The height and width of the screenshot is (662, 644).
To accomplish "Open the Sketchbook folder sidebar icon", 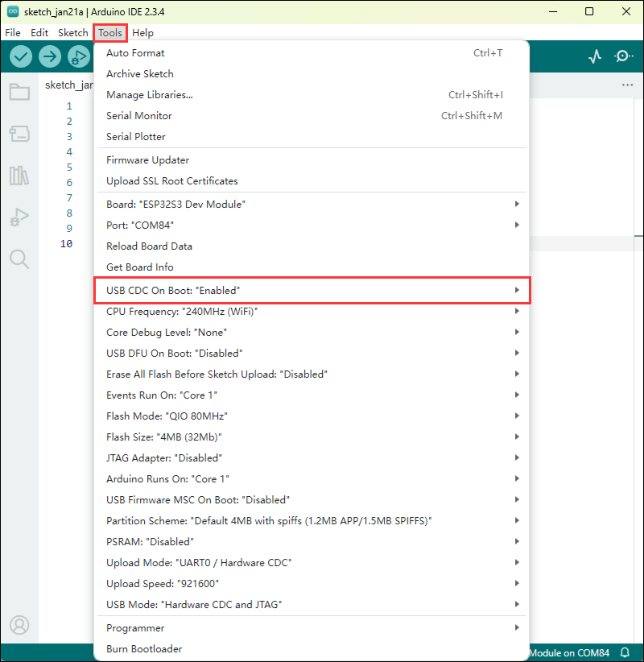I will [19, 92].
